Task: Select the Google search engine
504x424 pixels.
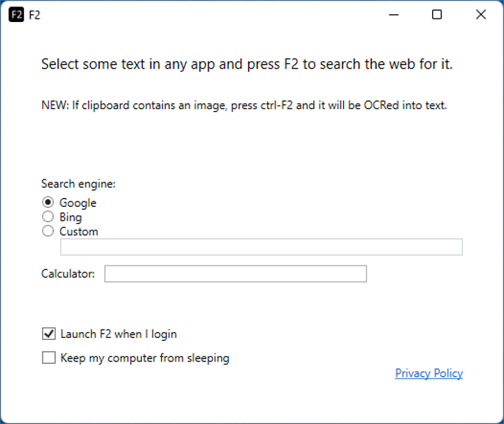Action: 48,202
